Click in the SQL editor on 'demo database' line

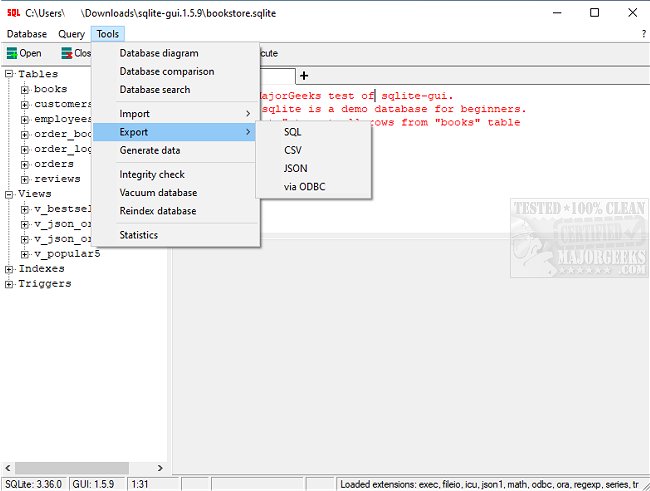click(x=394, y=109)
